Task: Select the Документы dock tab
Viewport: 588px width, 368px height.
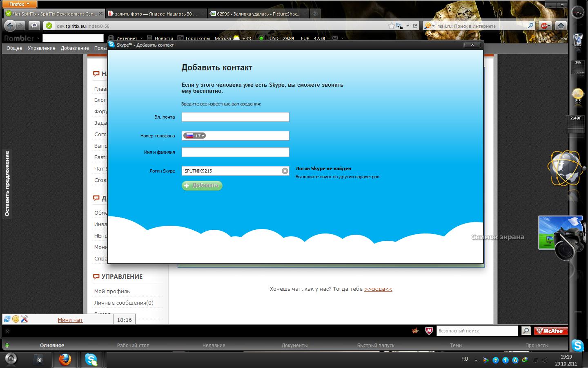Action: [x=294, y=345]
